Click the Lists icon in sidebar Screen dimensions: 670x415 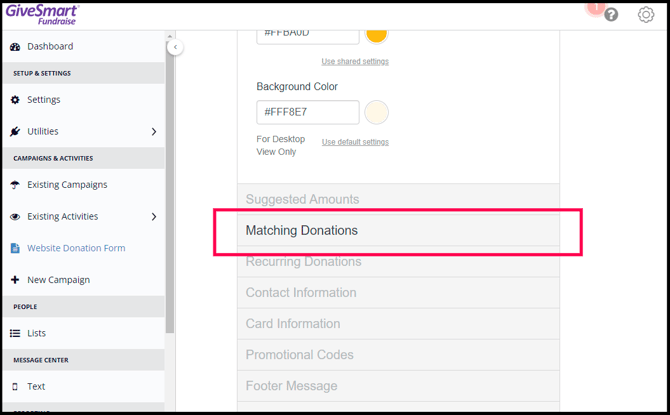[x=15, y=333]
